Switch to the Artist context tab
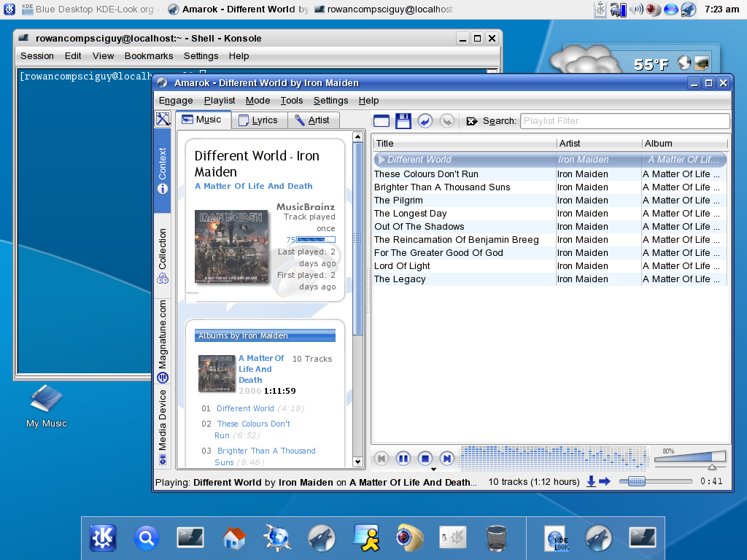The image size is (747, 560). tap(313, 120)
